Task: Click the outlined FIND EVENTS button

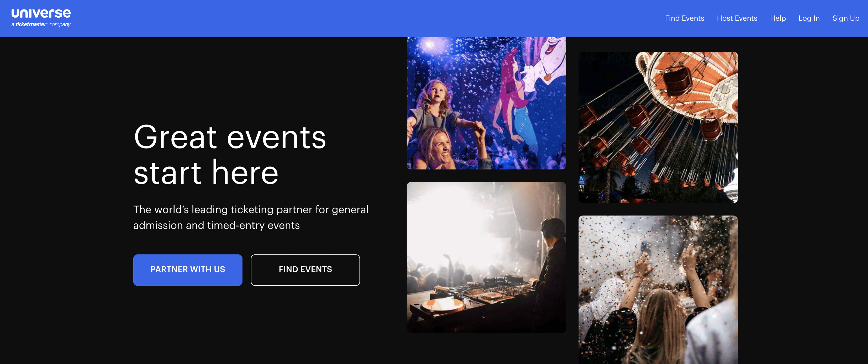Action: click(305, 270)
